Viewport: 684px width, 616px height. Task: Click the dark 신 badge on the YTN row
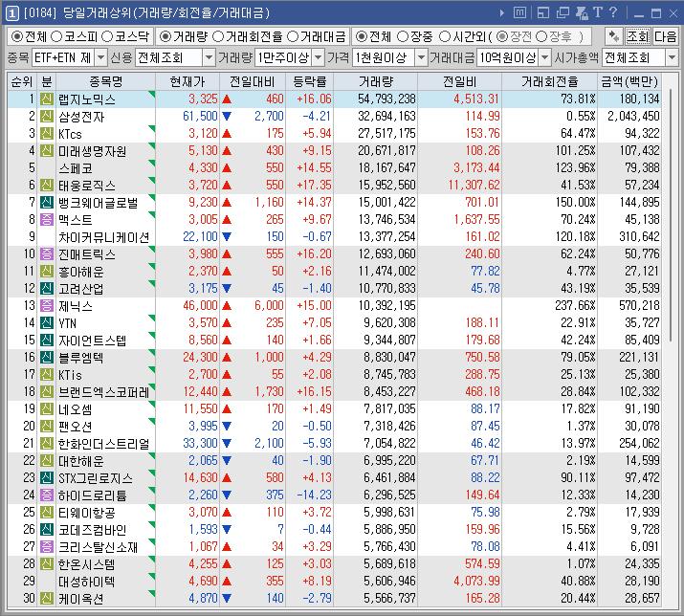tap(47, 323)
